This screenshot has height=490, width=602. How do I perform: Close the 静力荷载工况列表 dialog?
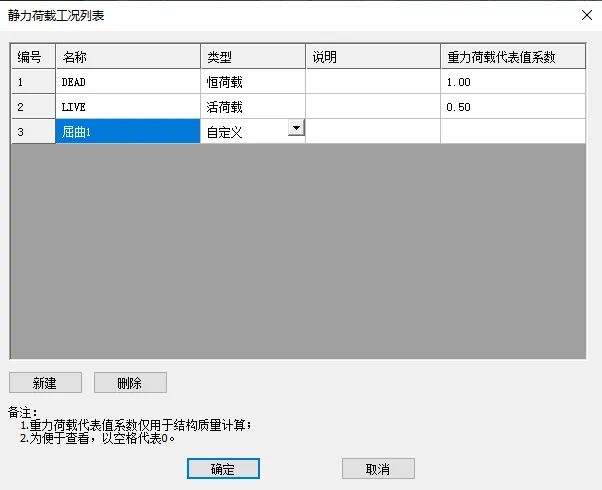585,15
